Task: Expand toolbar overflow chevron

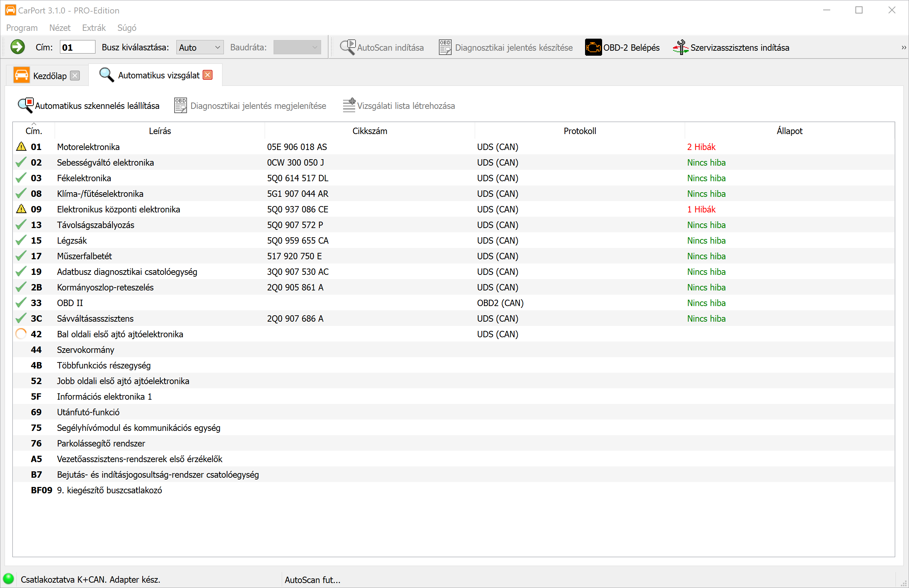Action: (x=903, y=48)
